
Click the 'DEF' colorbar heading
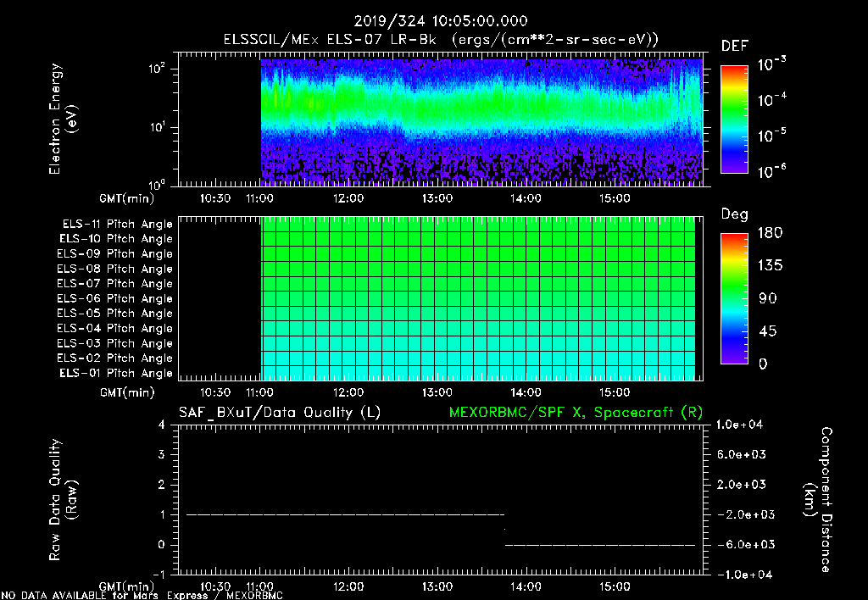[x=735, y=46]
